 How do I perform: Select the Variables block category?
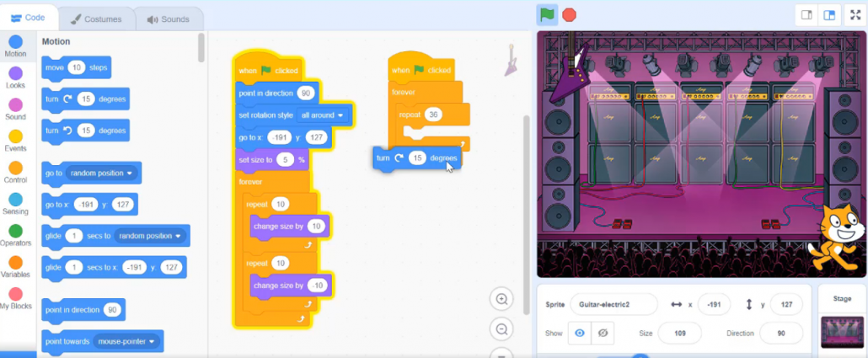(15, 267)
